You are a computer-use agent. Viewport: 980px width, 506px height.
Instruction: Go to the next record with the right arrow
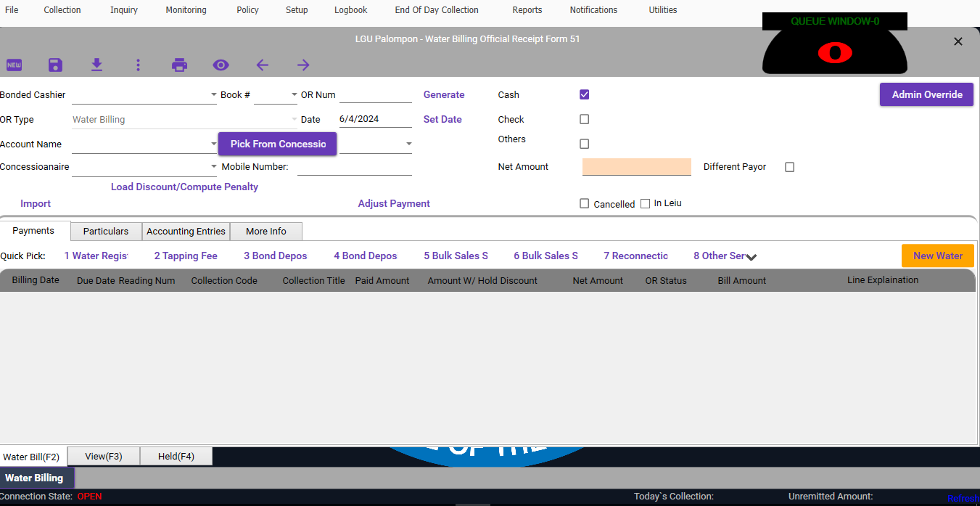click(303, 65)
